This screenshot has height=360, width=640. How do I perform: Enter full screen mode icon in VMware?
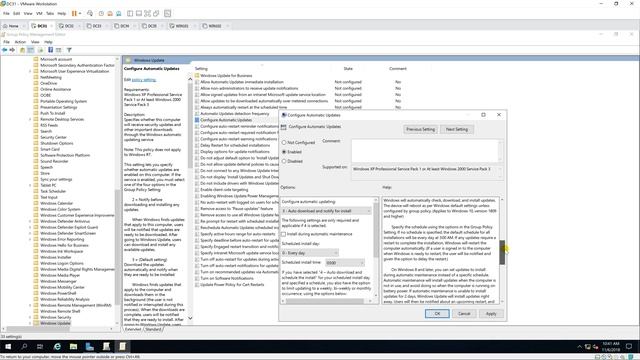pos(147,13)
